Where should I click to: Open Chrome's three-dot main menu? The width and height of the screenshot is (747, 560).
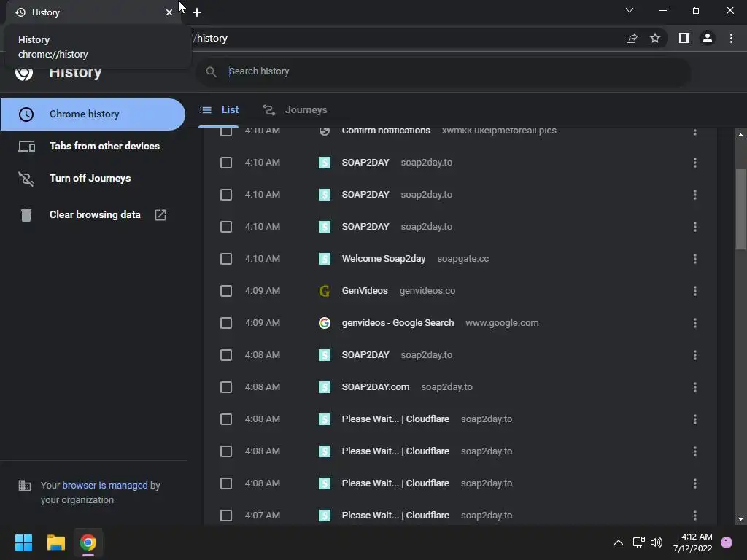[x=731, y=38]
